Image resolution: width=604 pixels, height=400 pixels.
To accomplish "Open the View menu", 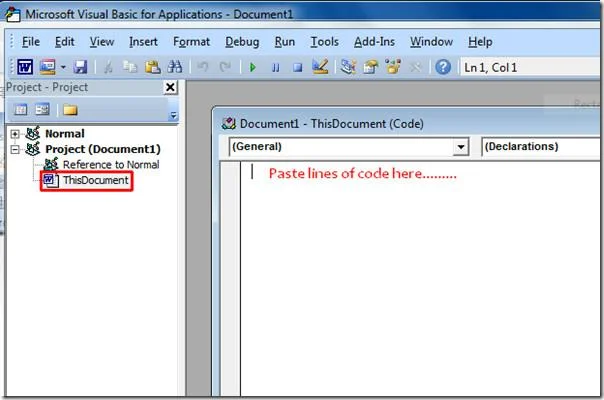I will (102, 42).
